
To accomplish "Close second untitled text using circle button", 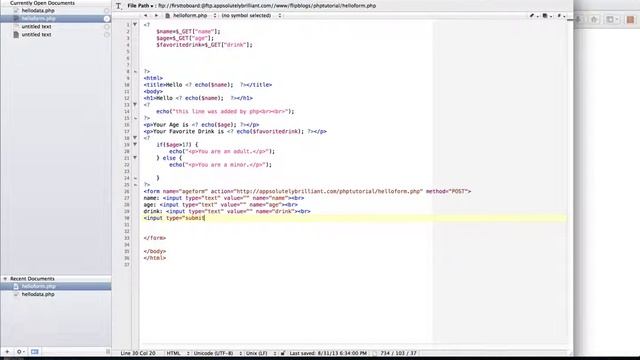I will (107, 35).
